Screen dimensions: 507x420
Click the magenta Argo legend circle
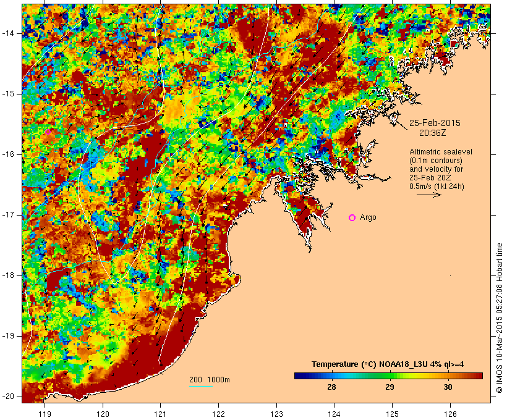[352, 218]
